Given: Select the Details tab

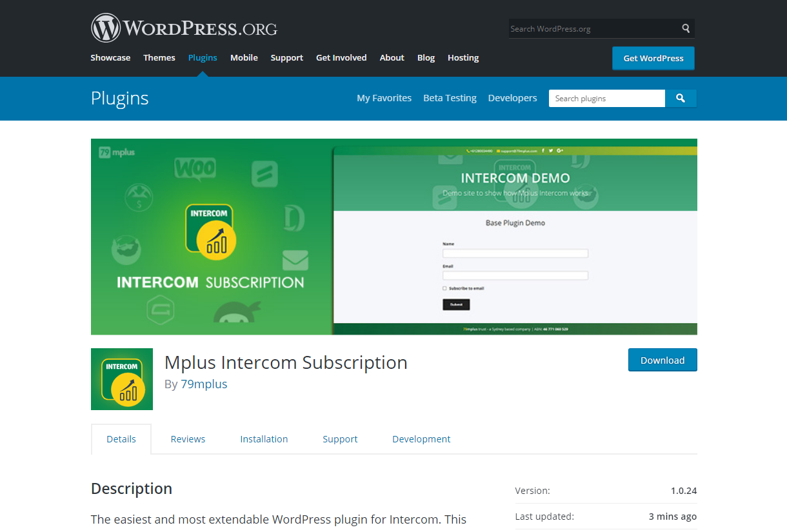Looking at the screenshot, I should pos(121,439).
